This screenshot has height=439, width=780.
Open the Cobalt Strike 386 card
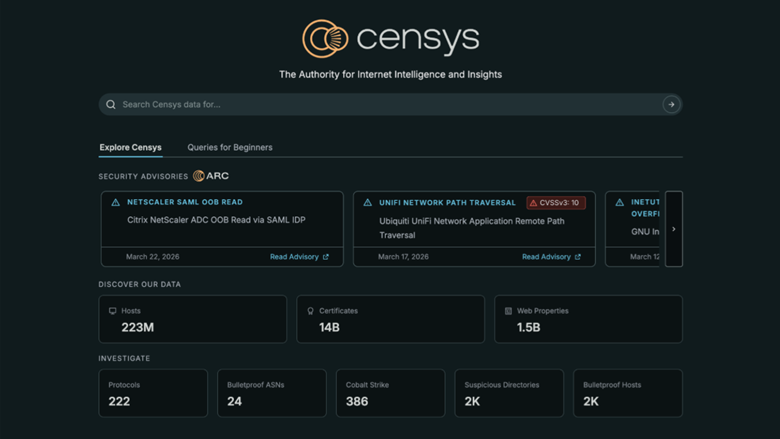coord(390,393)
